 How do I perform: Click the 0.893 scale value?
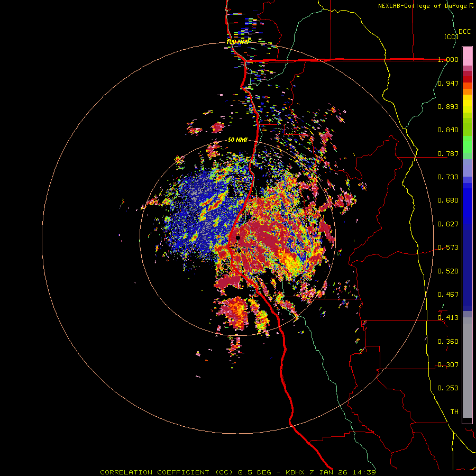click(x=448, y=106)
